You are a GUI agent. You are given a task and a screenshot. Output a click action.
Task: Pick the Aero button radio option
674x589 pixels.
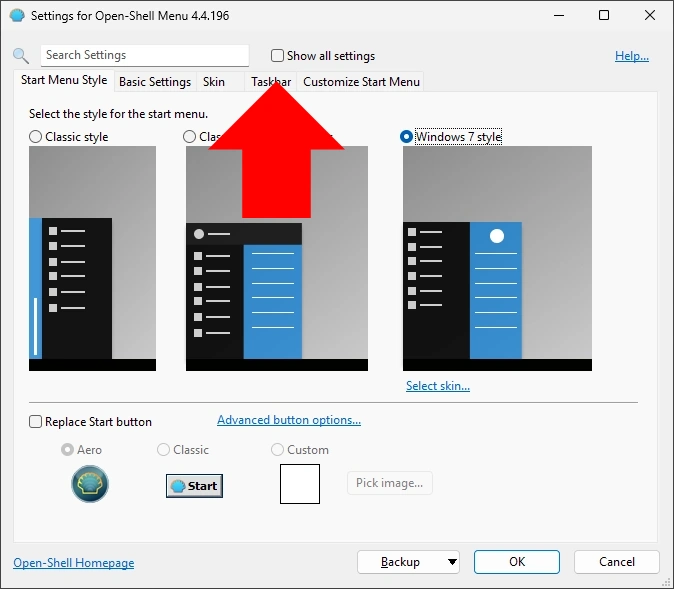tap(67, 450)
